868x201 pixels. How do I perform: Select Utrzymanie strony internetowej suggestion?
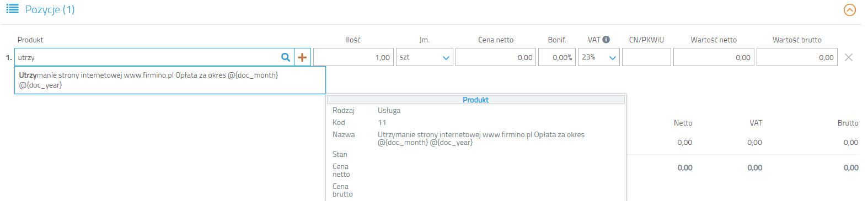click(170, 80)
